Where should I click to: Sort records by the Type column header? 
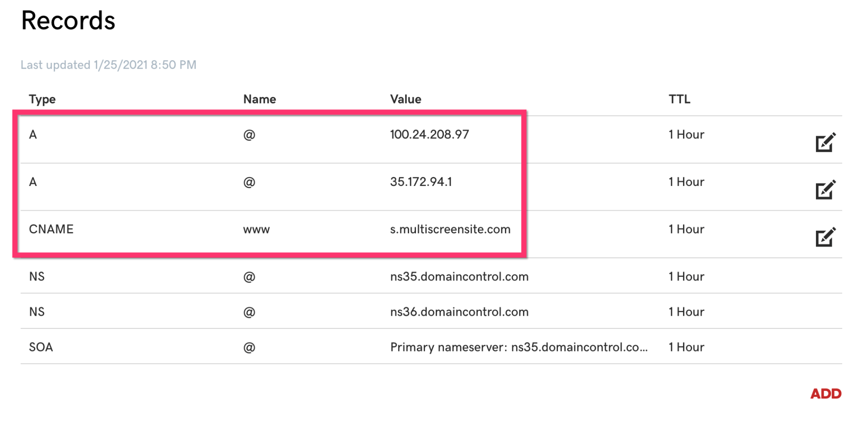(42, 99)
